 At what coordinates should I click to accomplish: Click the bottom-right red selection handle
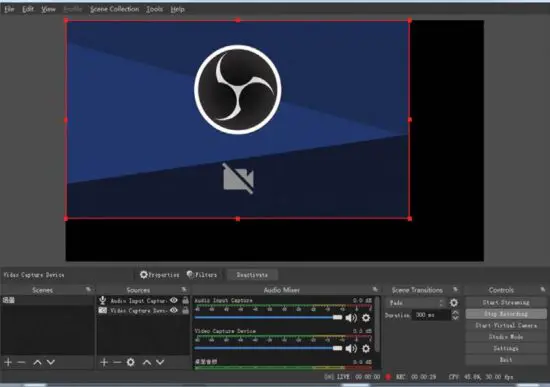click(x=410, y=219)
